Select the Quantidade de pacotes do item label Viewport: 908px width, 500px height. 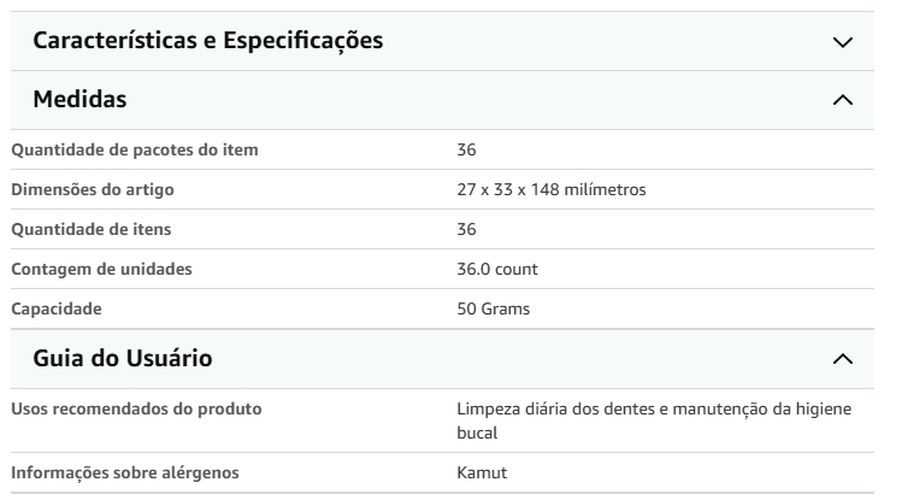coord(134,149)
